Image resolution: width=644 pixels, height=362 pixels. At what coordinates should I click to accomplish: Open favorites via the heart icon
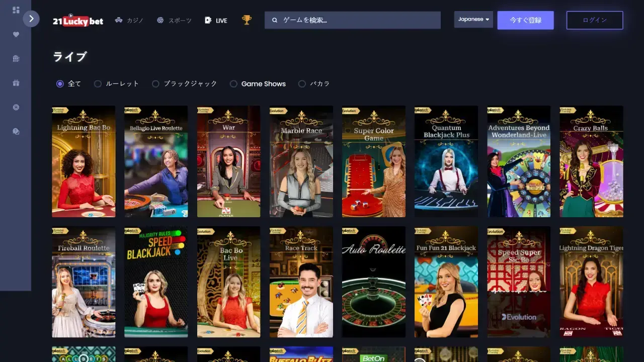16,35
